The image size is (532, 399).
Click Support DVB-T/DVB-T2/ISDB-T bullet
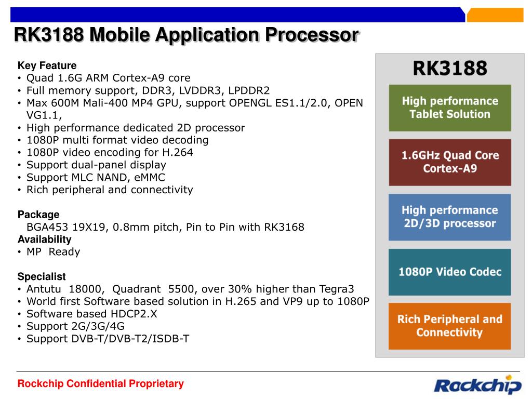(108, 339)
